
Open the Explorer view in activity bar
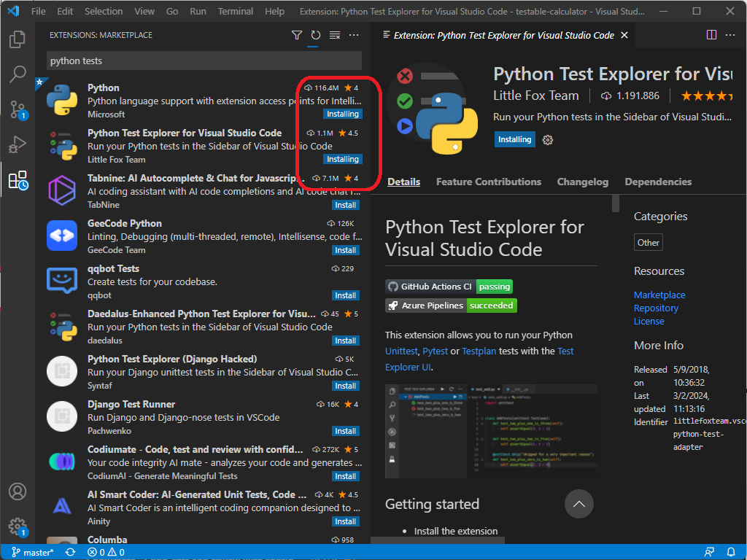(x=18, y=39)
